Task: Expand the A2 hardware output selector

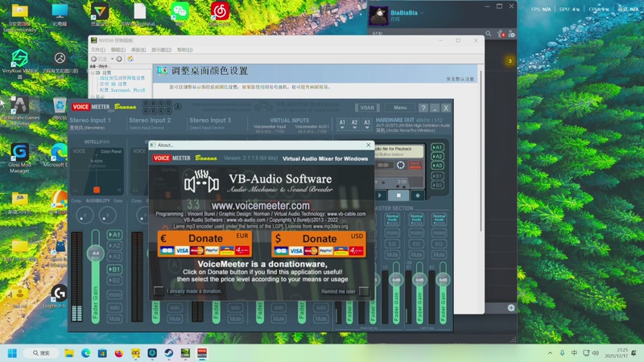Action: point(354,125)
